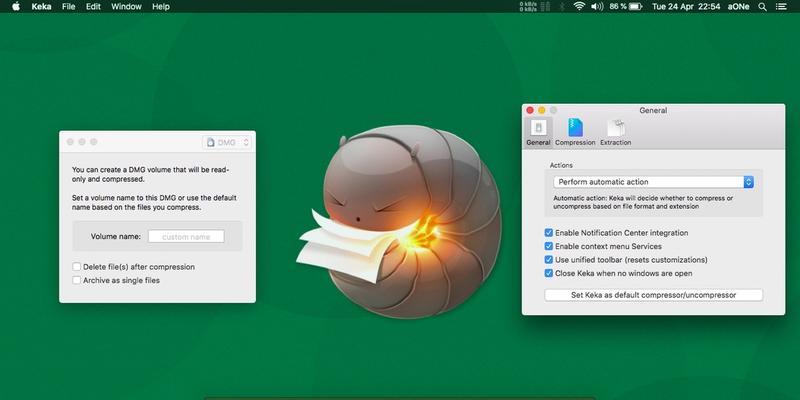800x400 pixels.
Task: Switch to the Compression preferences tab
Action: click(575, 132)
